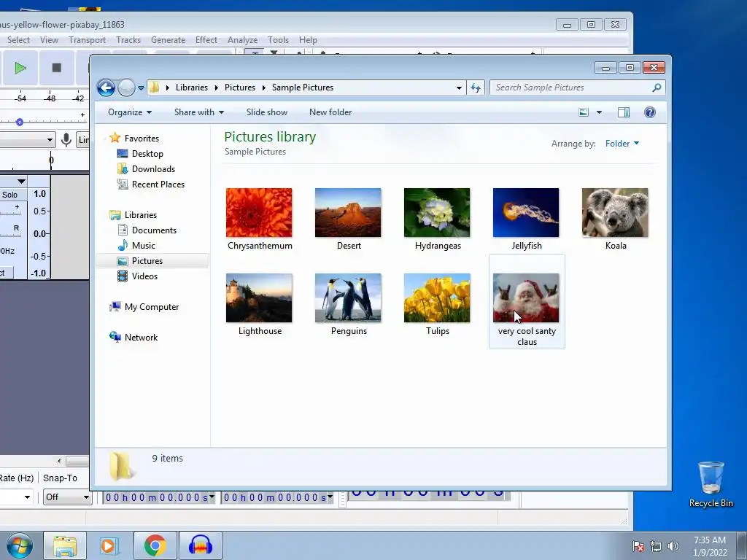
Task: Select the Chrysanthemum picture thumbnail
Action: coord(259,213)
